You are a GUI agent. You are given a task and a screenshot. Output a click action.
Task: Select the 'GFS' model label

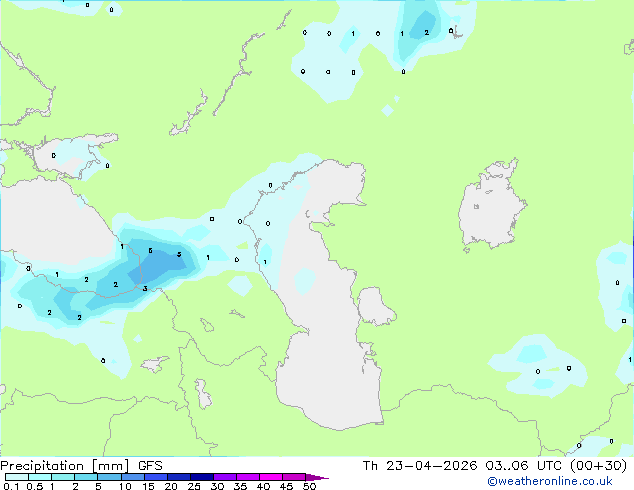click(x=150, y=466)
